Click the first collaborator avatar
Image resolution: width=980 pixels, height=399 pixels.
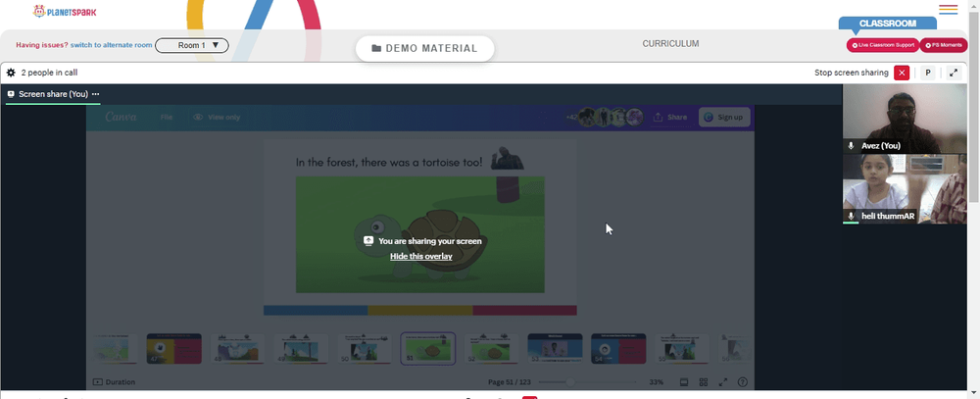click(587, 117)
